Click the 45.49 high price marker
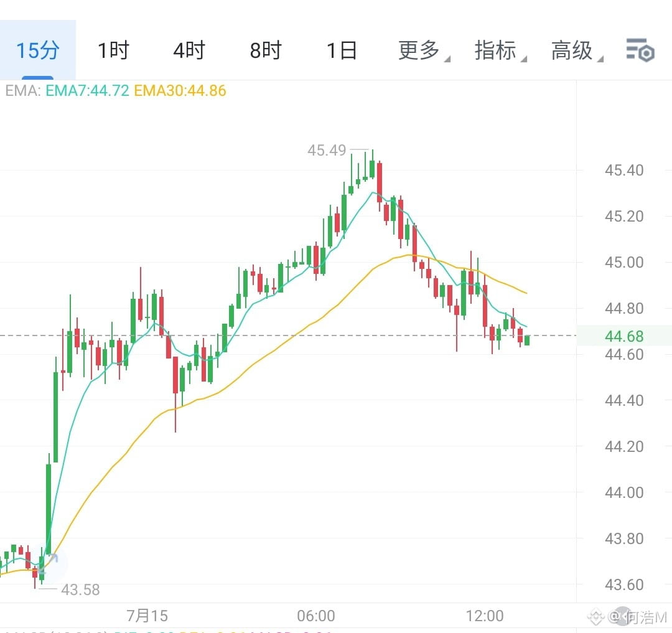 (327, 151)
